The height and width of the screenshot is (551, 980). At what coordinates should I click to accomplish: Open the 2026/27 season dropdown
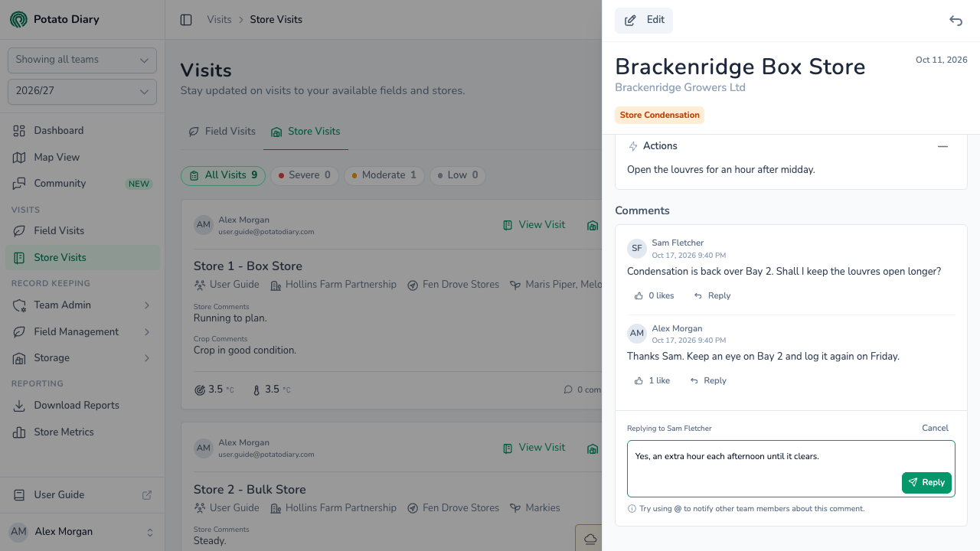tap(82, 91)
